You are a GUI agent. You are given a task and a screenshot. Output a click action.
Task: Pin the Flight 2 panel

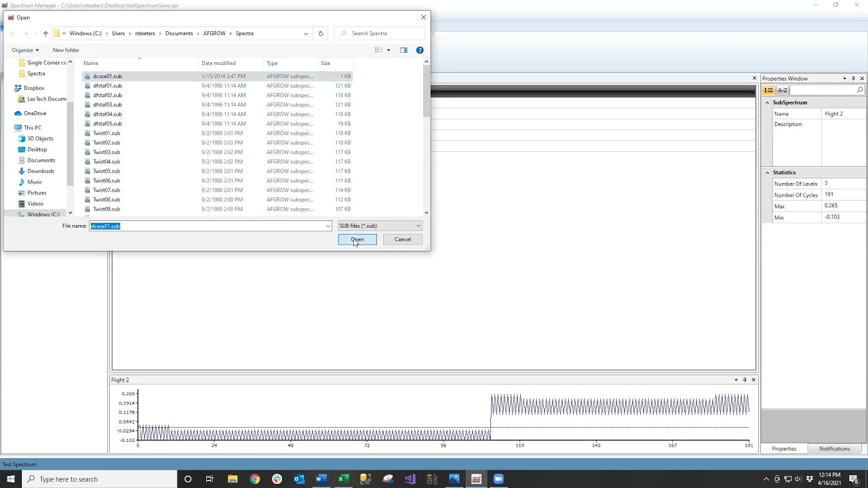745,380
